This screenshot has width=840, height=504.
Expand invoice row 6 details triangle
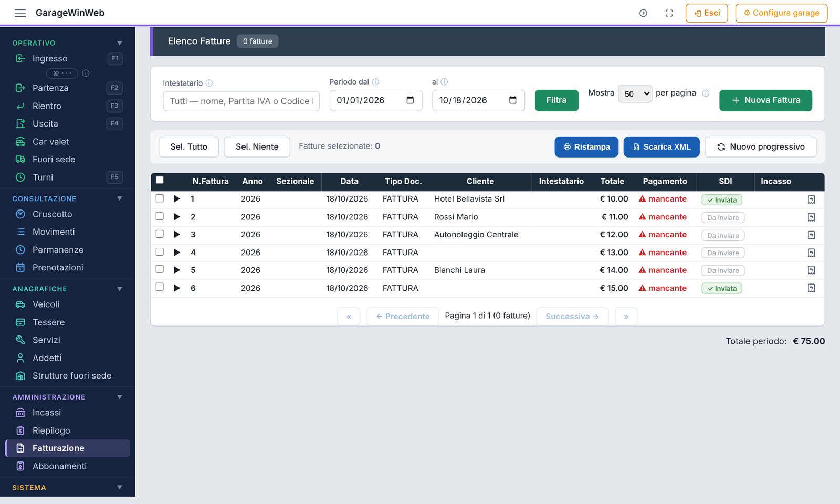click(177, 288)
